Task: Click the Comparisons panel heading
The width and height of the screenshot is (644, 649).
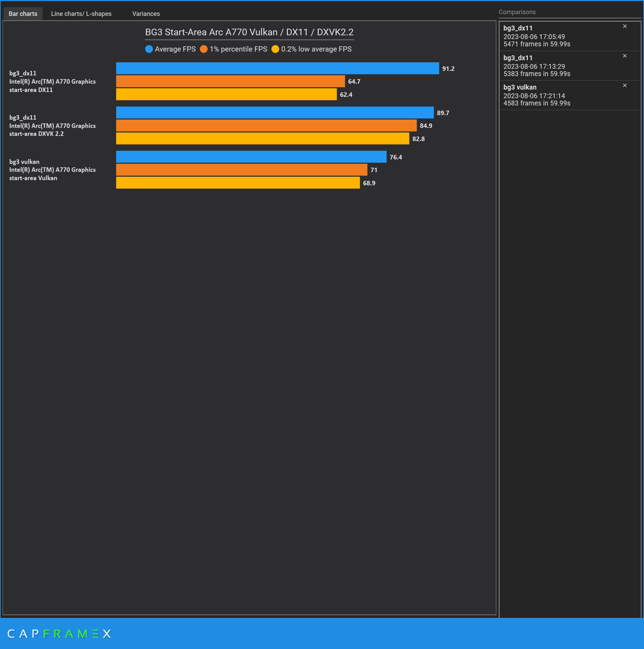Action: tap(517, 12)
